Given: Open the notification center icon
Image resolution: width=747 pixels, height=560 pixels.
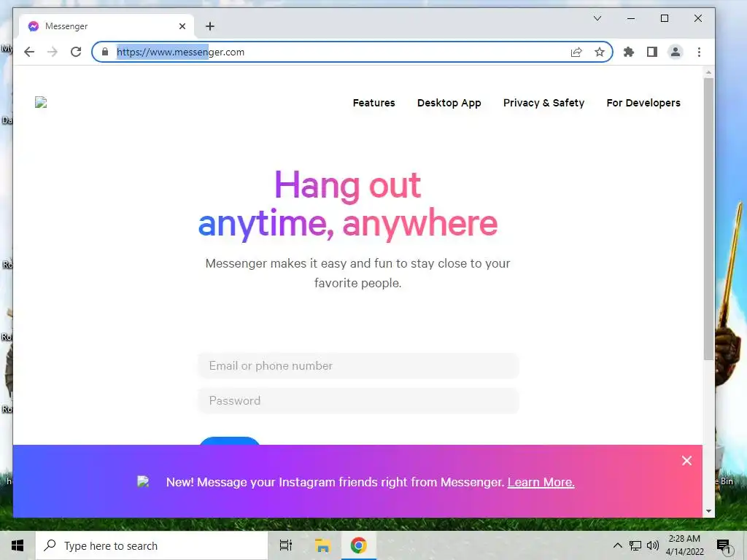Looking at the screenshot, I should click(724, 547).
